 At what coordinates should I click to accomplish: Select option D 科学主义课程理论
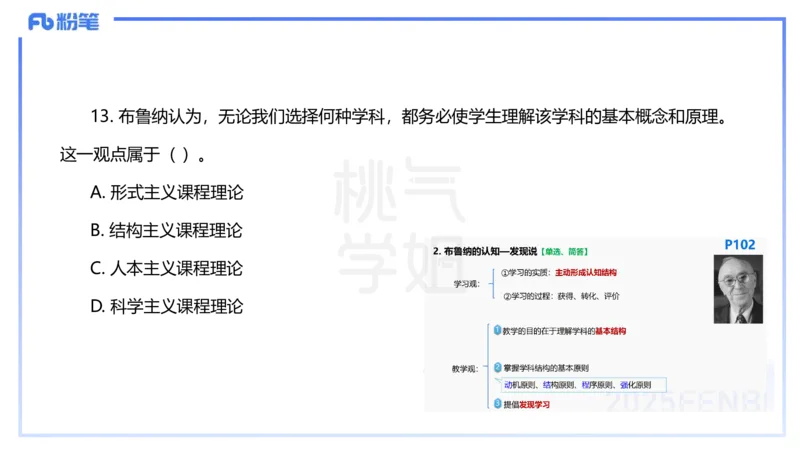[x=166, y=306]
